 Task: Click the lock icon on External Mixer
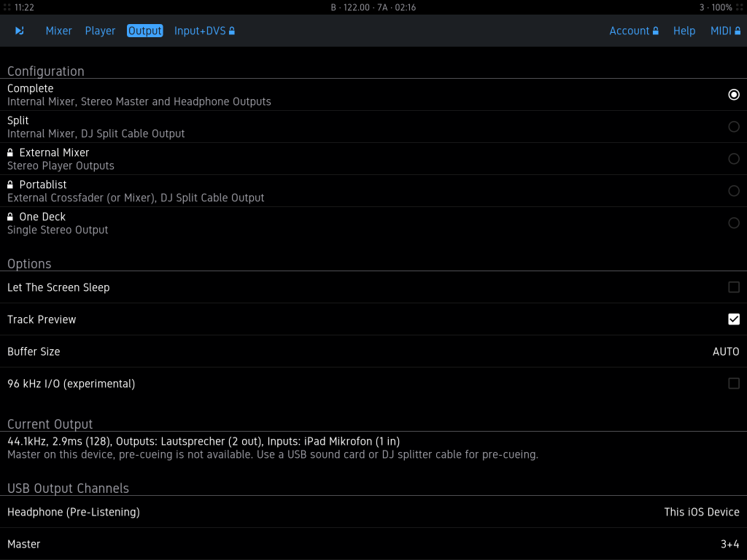(10, 153)
